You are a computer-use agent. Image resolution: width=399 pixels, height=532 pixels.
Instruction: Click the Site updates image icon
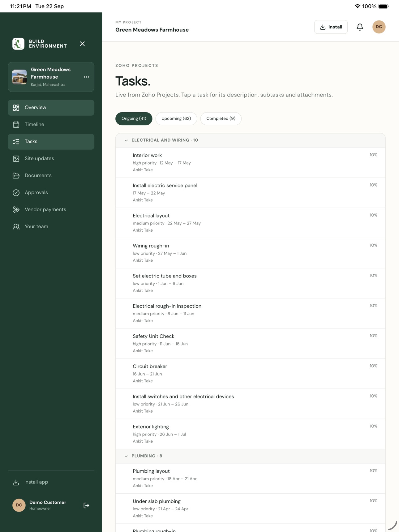pos(16,159)
